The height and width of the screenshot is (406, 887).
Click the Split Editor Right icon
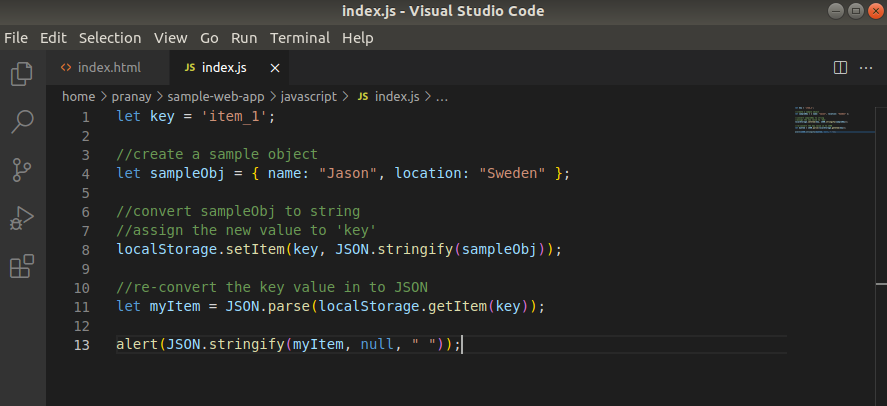click(841, 68)
